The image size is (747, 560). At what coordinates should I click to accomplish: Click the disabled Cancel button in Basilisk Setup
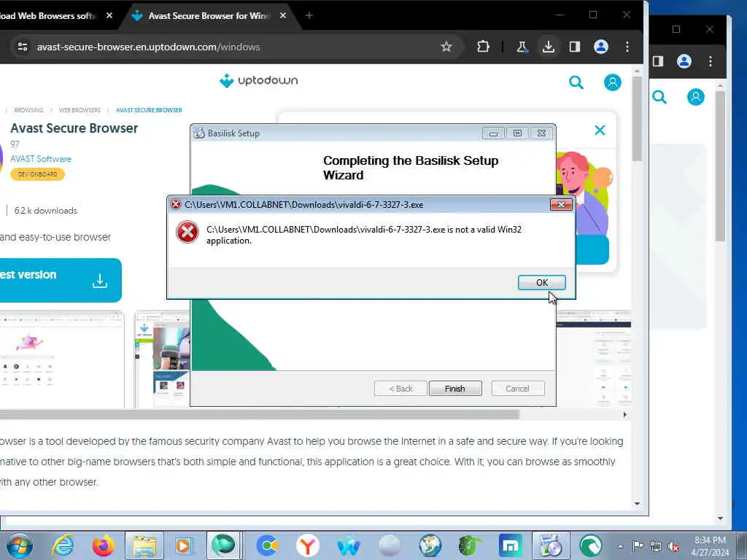pyautogui.click(x=517, y=389)
